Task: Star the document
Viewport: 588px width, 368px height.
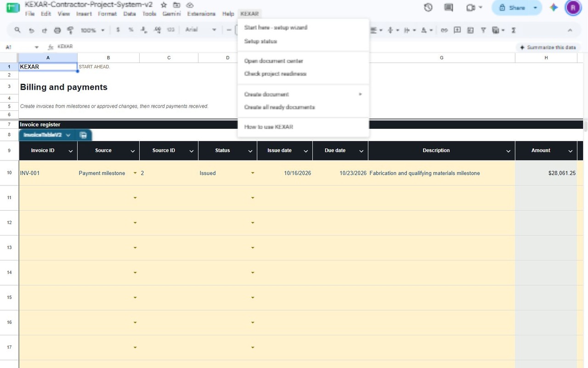Action: 164,5
